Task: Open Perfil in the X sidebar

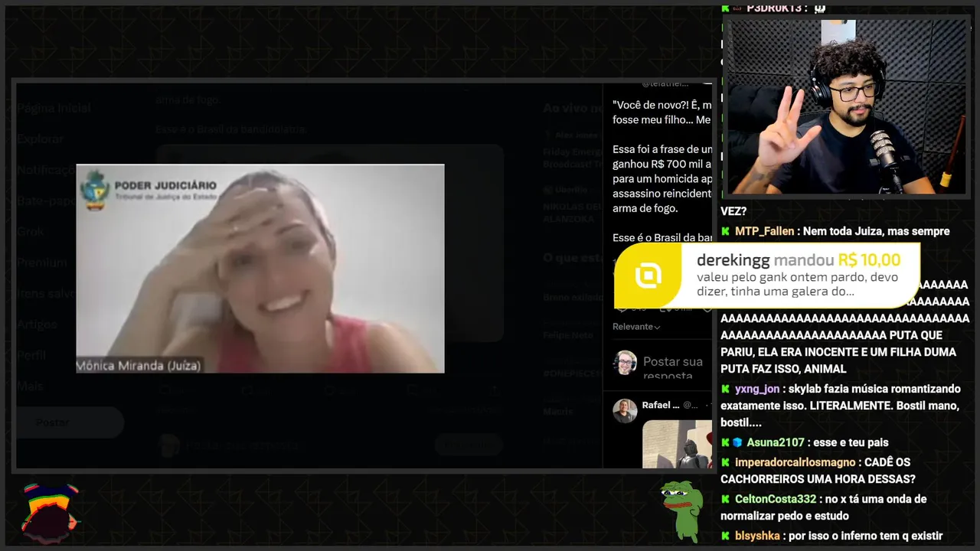Action: pos(31,355)
